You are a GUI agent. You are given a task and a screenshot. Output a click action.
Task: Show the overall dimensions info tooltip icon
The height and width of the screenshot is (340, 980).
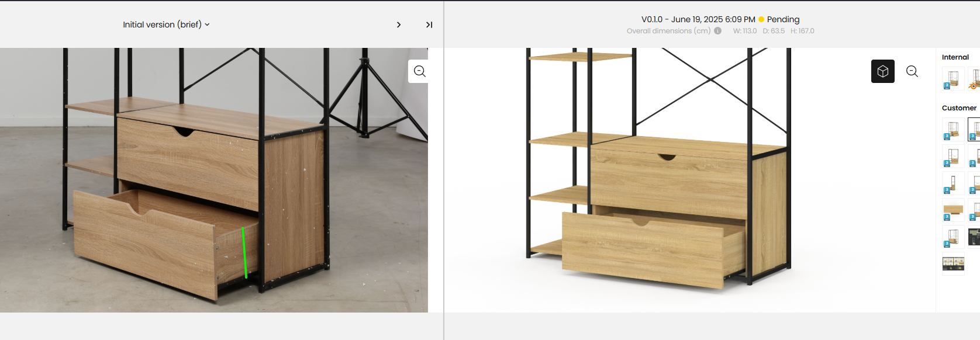(717, 31)
